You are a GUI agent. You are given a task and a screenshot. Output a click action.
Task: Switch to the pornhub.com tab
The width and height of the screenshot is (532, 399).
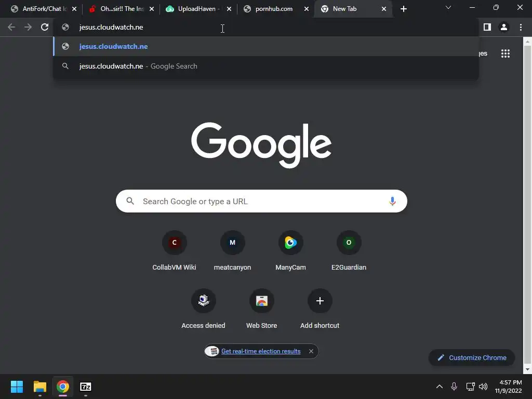(272, 9)
